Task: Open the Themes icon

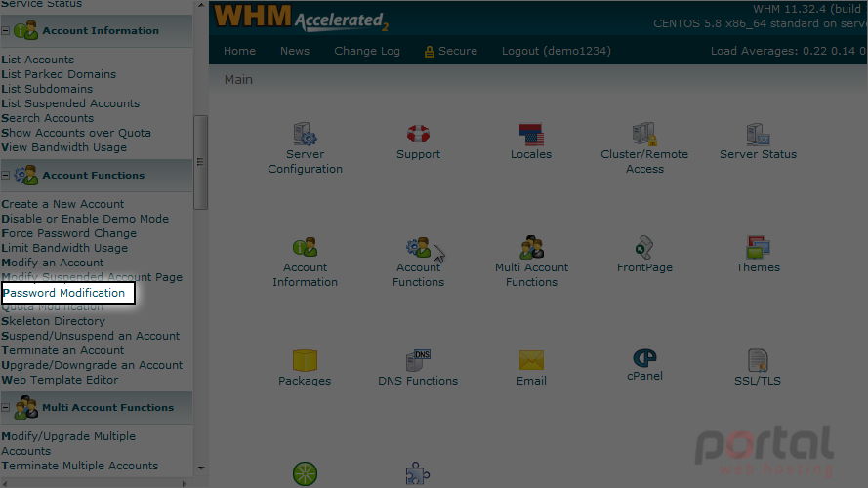Action: (758, 247)
